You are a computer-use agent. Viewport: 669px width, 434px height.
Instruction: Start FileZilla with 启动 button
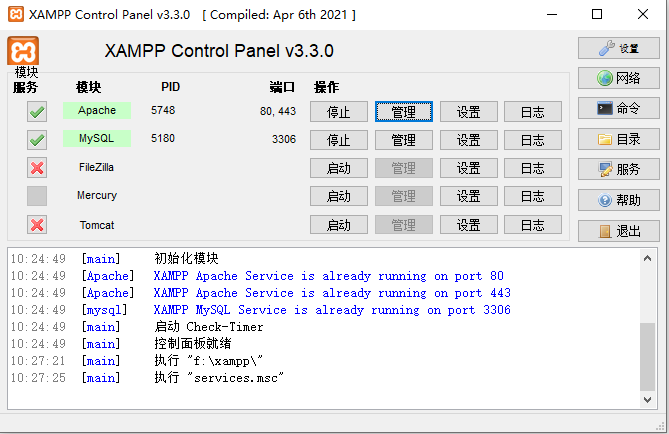[338, 168]
